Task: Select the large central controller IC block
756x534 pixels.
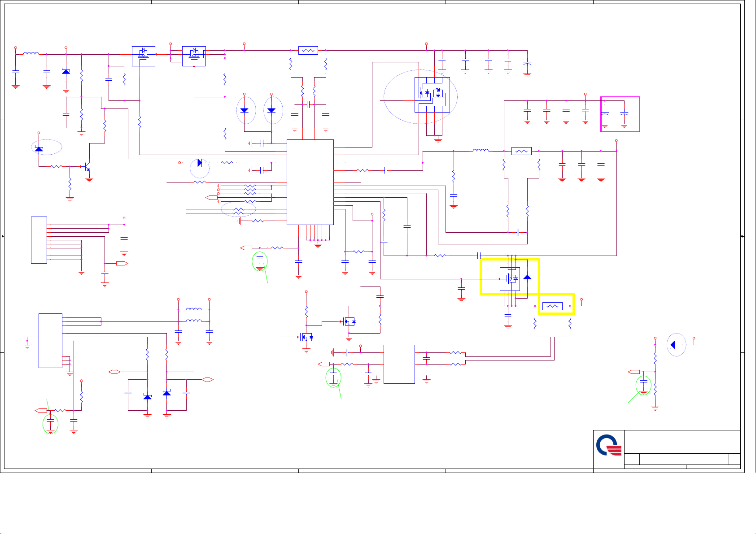Action: [x=310, y=182]
